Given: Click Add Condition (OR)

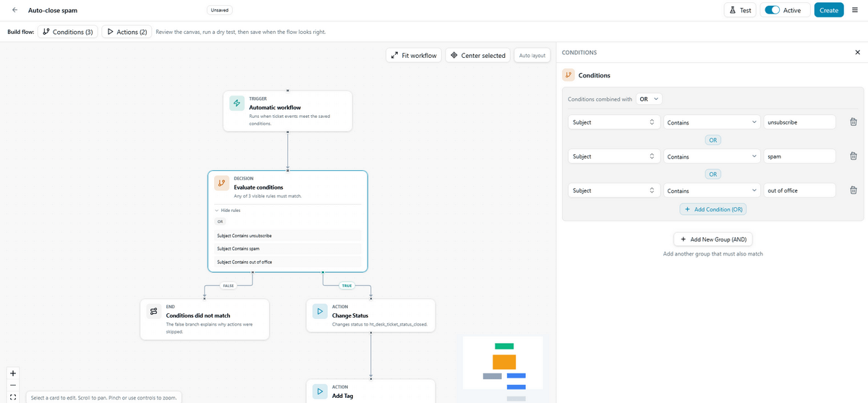Looking at the screenshot, I should [712, 209].
